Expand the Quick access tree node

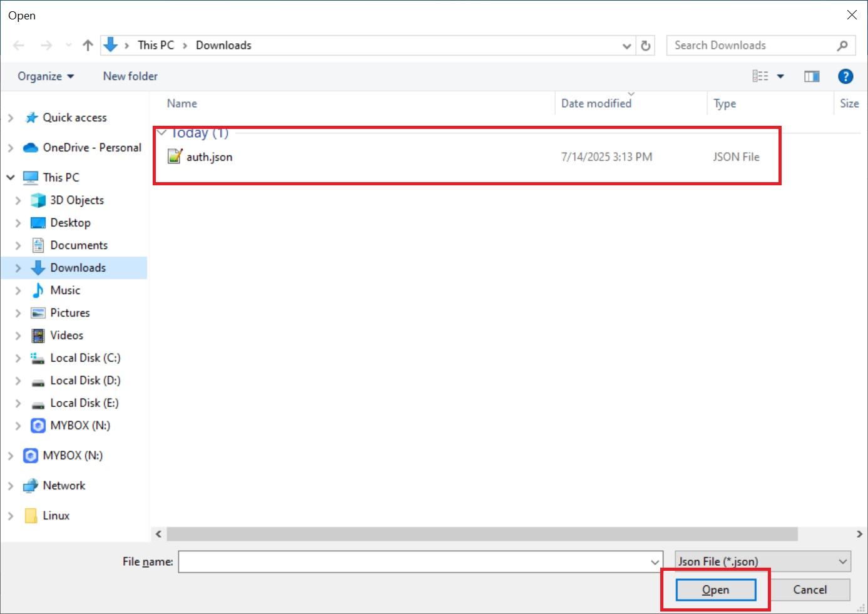11,118
